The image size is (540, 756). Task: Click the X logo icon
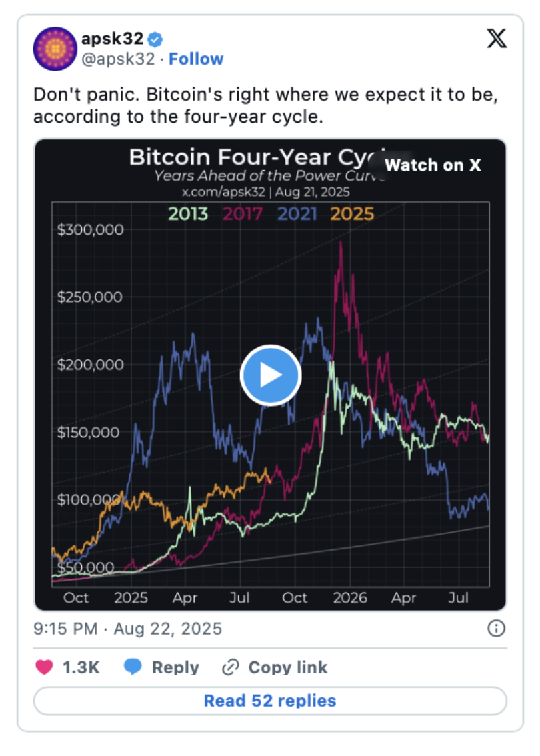497,39
